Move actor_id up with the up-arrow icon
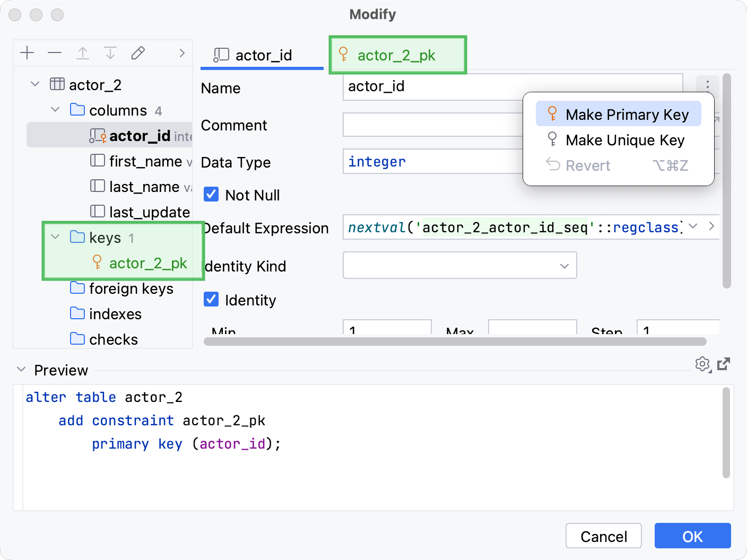The height and width of the screenshot is (560, 747). pyautogui.click(x=83, y=52)
